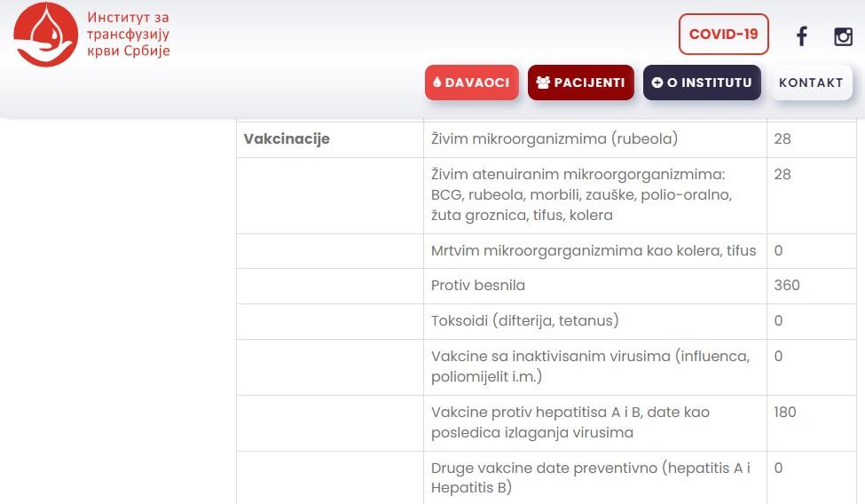Screen dimensions: 865x504
Task: Select the Vakcine protiv hepatitisa A i B cell
Action: tap(594, 423)
